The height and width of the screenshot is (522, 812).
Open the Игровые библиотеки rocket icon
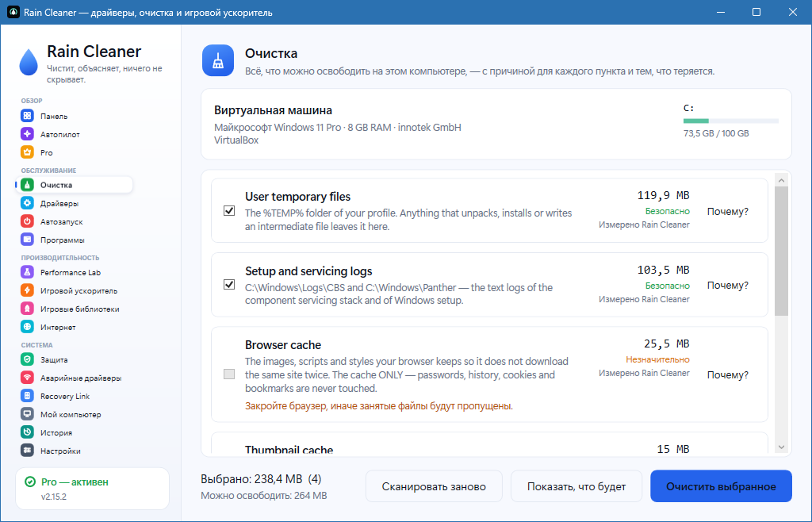click(27, 309)
